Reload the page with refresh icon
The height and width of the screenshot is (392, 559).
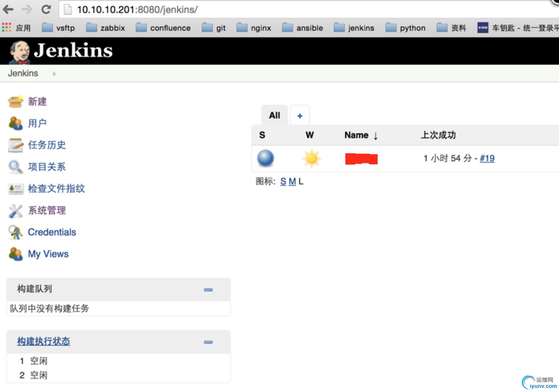46,9
